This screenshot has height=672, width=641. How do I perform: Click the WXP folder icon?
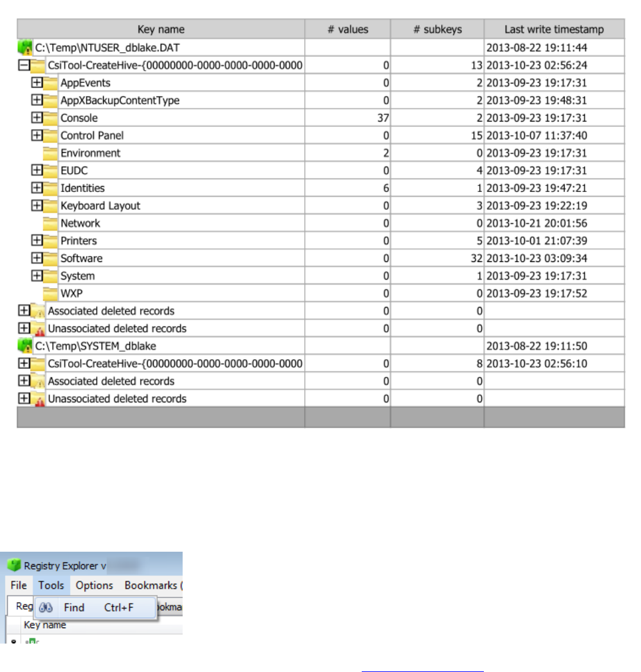pyautogui.click(x=50, y=293)
